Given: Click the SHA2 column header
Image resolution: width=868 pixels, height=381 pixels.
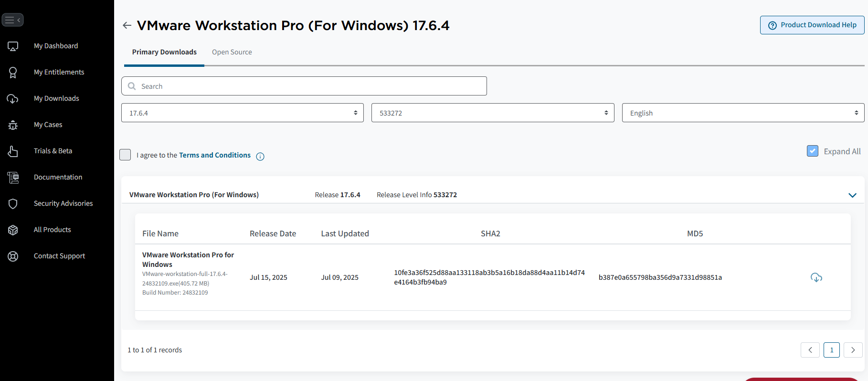Looking at the screenshot, I should [490, 233].
